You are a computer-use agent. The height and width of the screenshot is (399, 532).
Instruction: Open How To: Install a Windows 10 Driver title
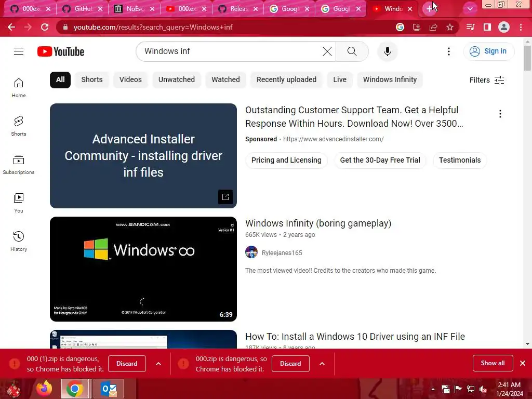click(x=355, y=337)
